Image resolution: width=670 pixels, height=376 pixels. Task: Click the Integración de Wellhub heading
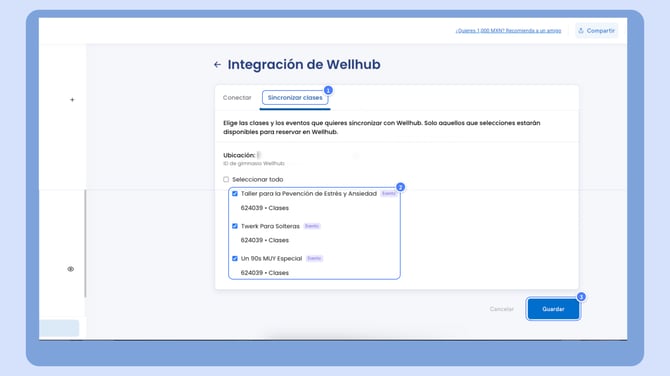(x=304, y=65)
